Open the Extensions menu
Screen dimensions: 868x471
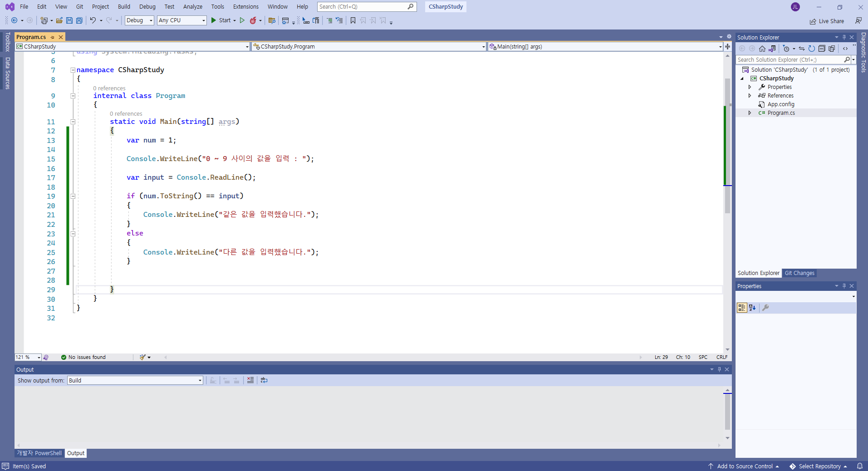[x=246, y=6]
